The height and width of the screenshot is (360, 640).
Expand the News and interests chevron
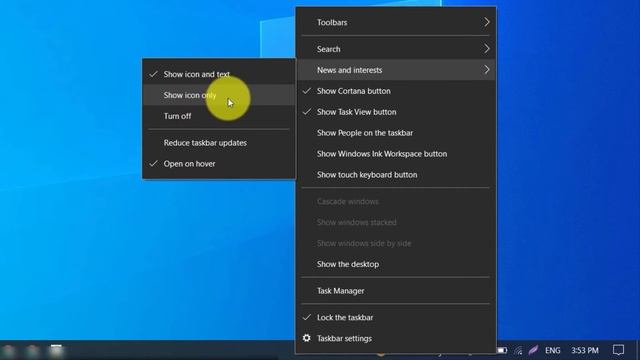coord(487,70)
